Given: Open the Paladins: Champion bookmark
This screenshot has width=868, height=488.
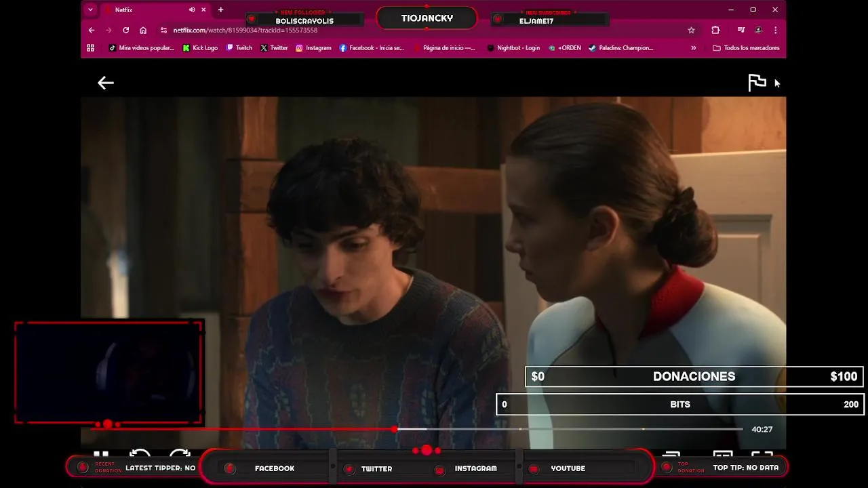Looking at the screenshot, I should (x=620, y=48).
